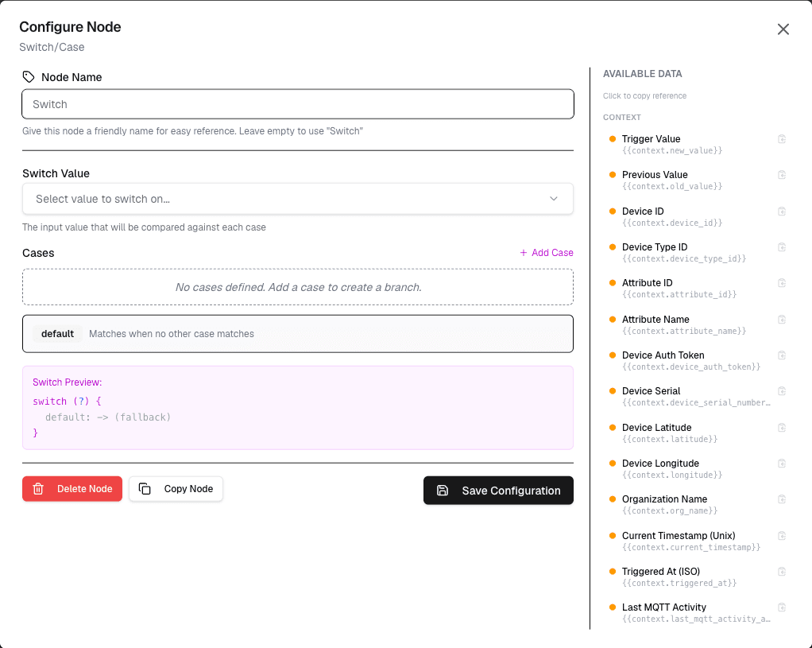Image resolution: width=812 pixels, height=648 pixels.
Task: Click the {{context.org_name}} reference text
Action: 670,510
